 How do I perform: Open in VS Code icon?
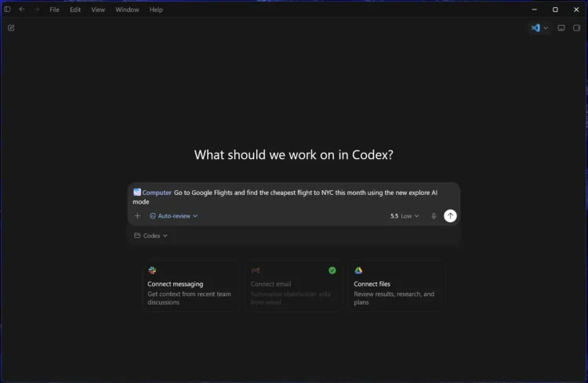(535, 27)
